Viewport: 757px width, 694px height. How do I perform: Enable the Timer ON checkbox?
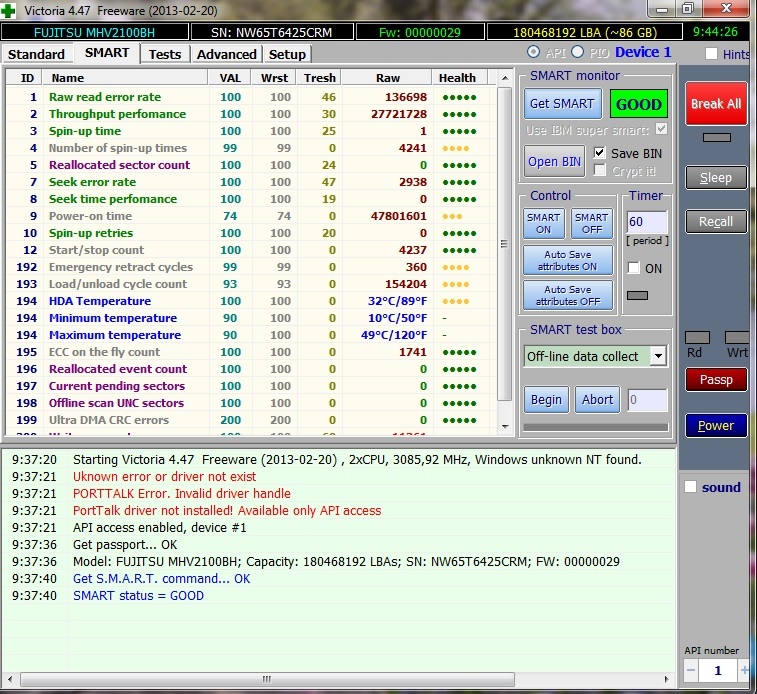pos(633,268)
